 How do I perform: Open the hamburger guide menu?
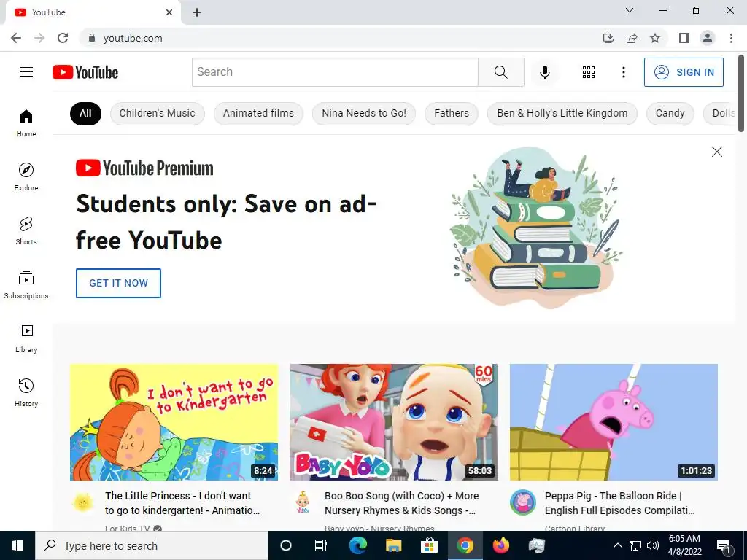pyautogui.click(x=26, y=72)
